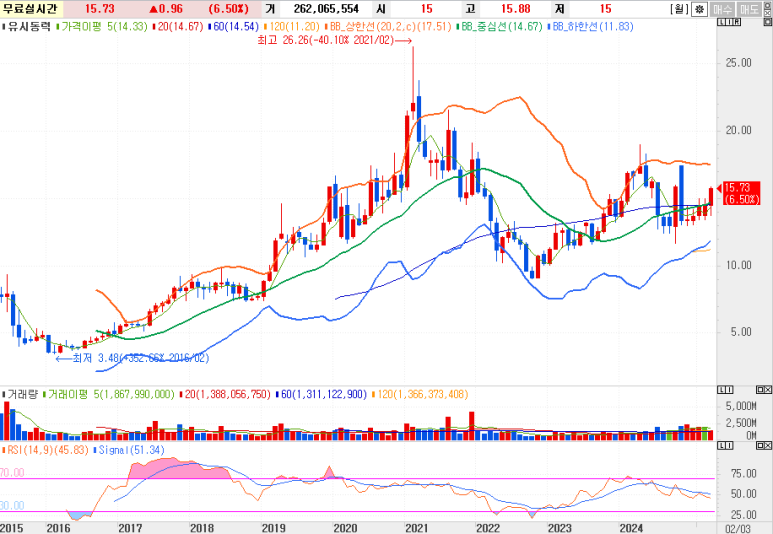Click the 2017 year marker on timeline

pyautogui.click(x=130, y=528)
